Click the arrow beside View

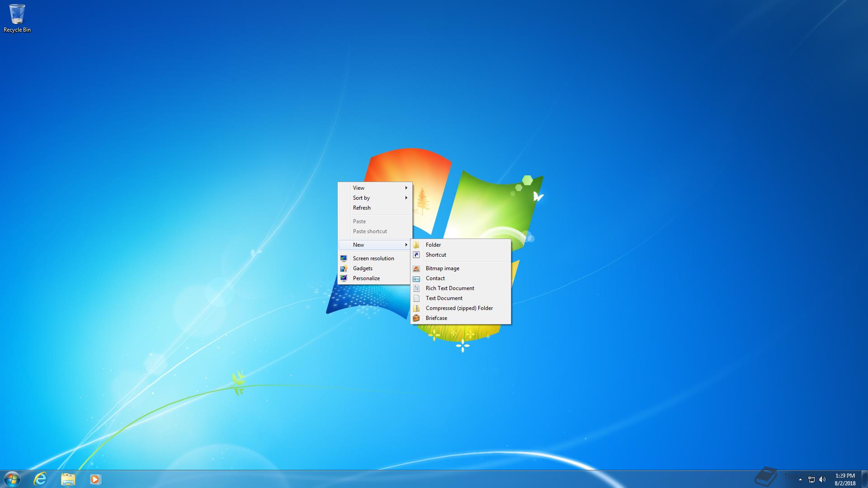406,188
